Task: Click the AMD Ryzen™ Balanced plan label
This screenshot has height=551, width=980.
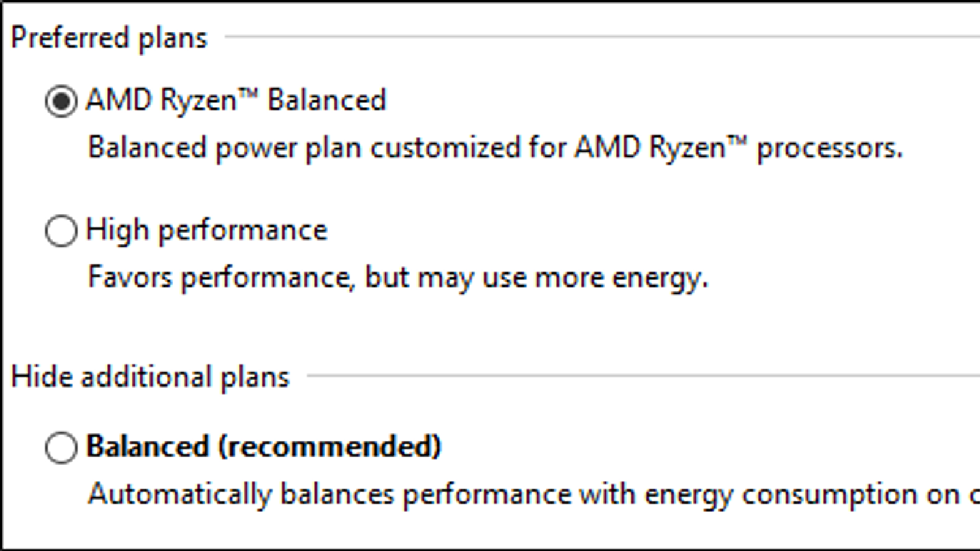Action: tap(236, 100)
